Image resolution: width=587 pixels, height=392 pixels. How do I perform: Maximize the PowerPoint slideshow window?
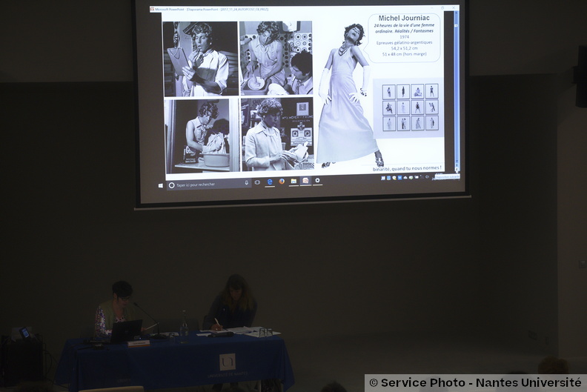(442, 8)
